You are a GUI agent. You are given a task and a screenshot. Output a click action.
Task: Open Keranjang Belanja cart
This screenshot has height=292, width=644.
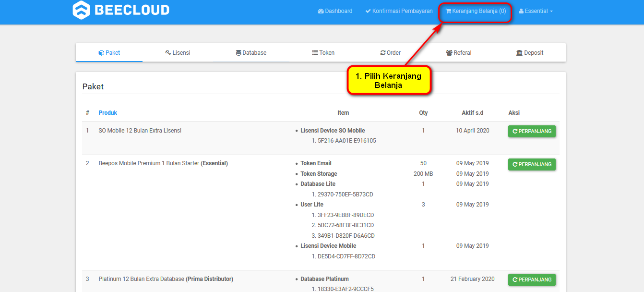476,11
